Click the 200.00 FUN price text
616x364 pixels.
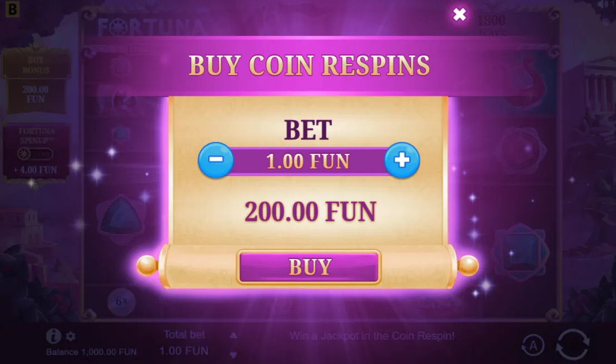tap(310, 212)
